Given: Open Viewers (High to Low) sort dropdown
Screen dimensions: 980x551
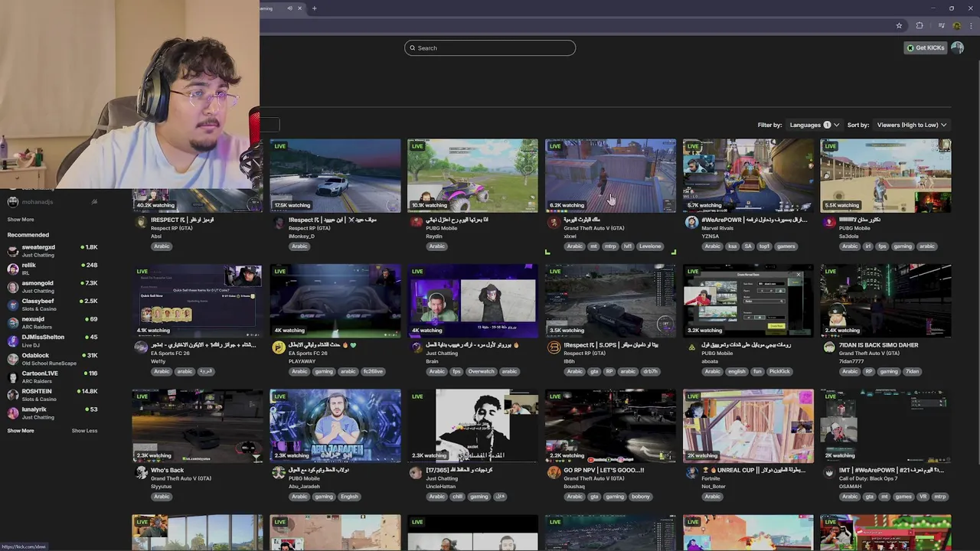Looking at the screenshot, I should click(x=912, y=125).
